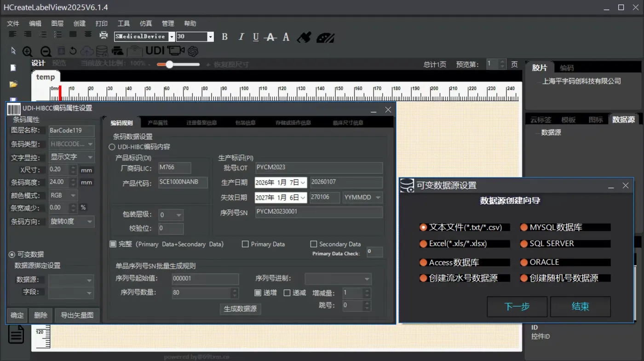Click the document icon at the sidebar bottom
Viewport: 644px width, 361px height.
tap(16, 334)
